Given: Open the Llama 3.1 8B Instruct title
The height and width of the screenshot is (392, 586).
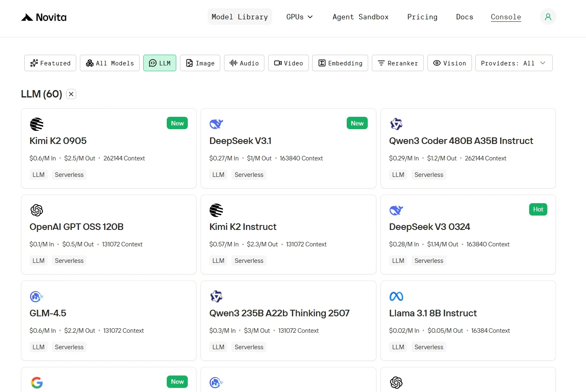Looking at the screenshot, I should tap(433, 313).
